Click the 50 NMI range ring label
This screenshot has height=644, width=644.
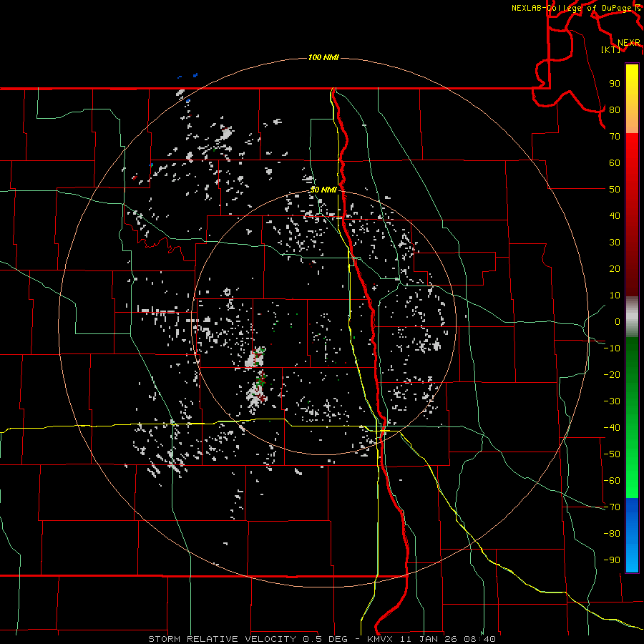[x=323, y=190]
